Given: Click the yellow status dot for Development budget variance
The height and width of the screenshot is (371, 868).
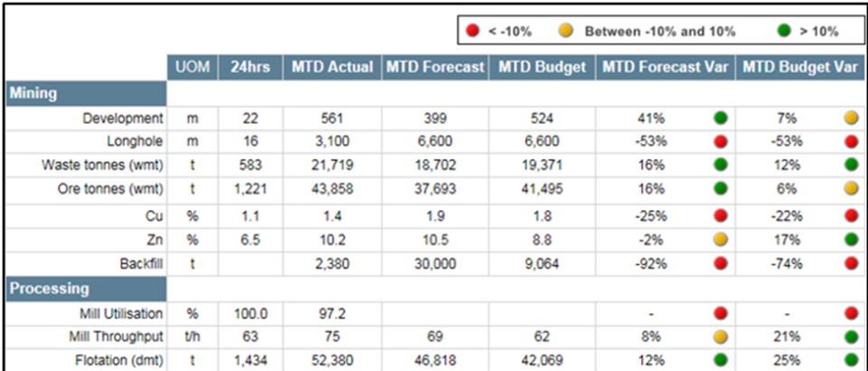Looking at the screenshot, I should pos(851,118).
